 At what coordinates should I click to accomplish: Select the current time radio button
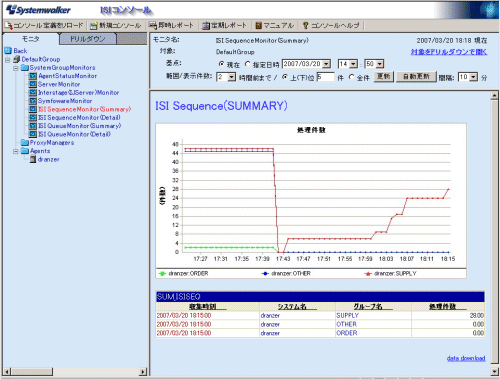coord(221,64)
